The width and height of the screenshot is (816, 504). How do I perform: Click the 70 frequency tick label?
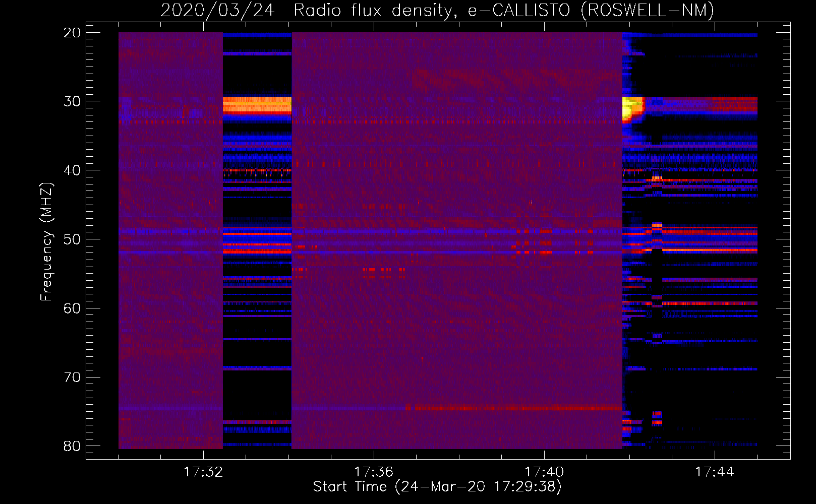72,377
